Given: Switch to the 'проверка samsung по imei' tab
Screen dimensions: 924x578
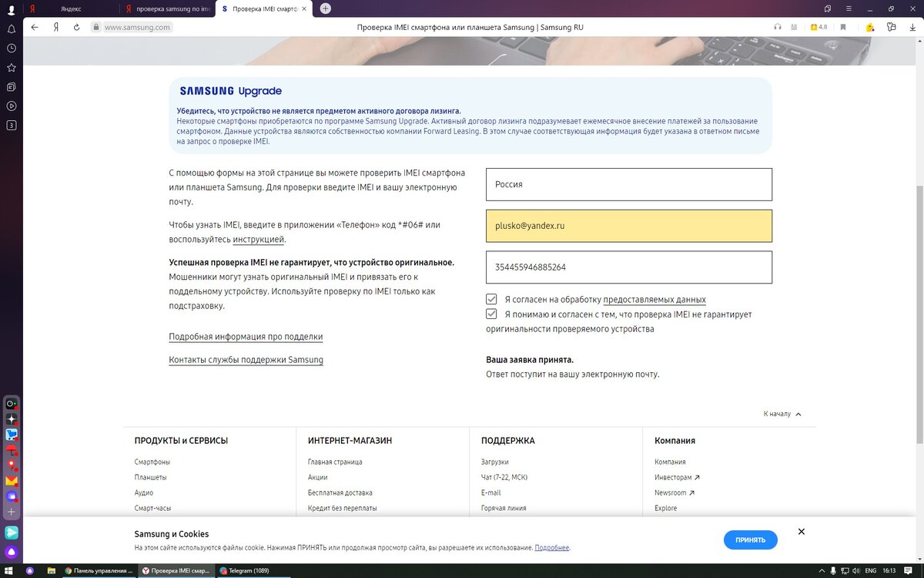Looking at the screenshot, I should 167,8.
